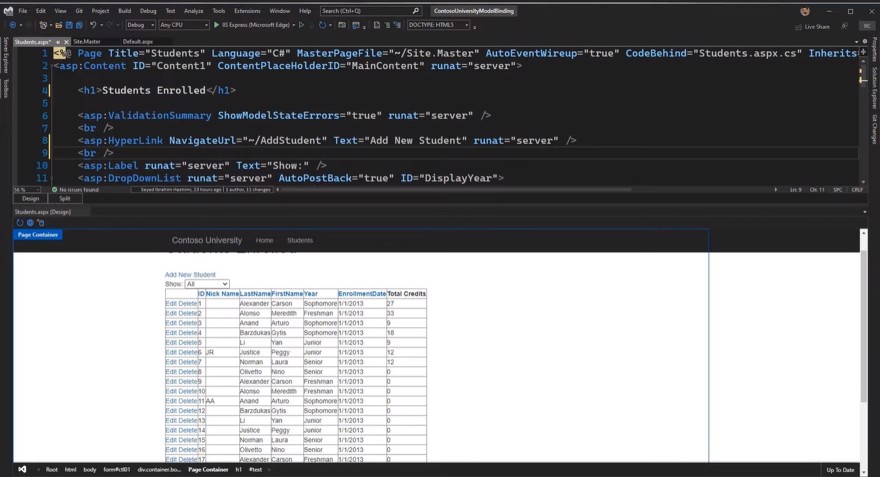Switch to the Split view button
Image resolution: width=880 pixels, height=477 pixels.
[x=65, y=199]
